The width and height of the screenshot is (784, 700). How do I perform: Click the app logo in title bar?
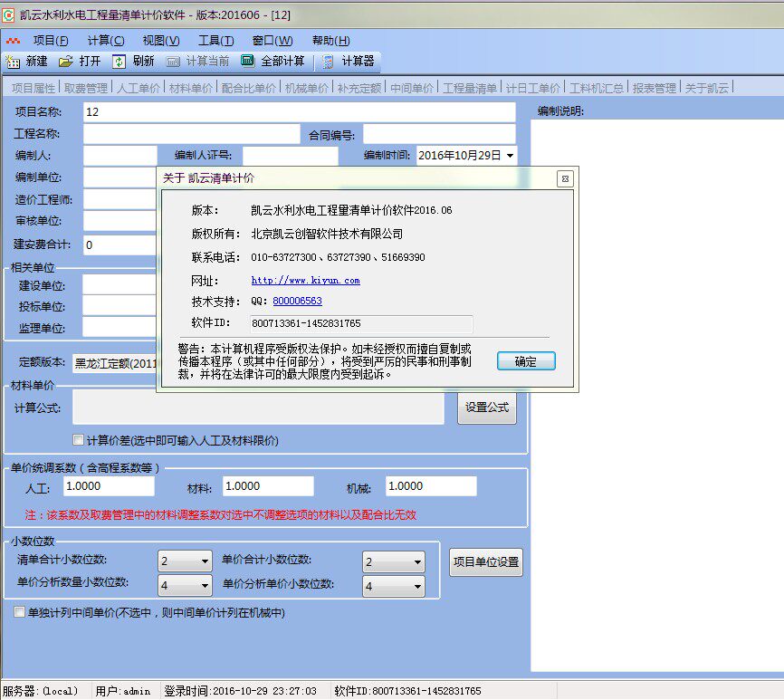(8, 15)
